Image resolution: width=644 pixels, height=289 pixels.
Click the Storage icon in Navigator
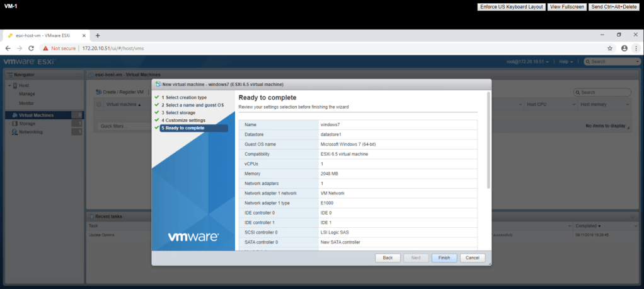point(15,124)
